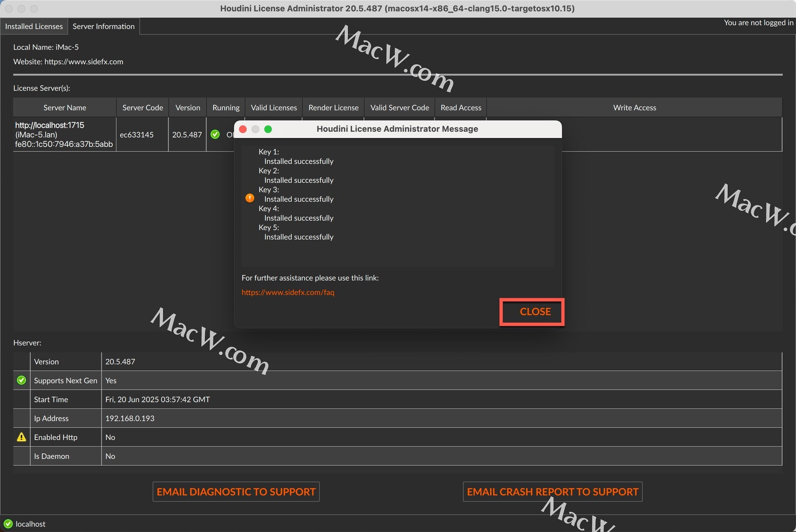The image size is (796, 532).
Task: Click the Valid Licenses column header
Action: (274, 107)
